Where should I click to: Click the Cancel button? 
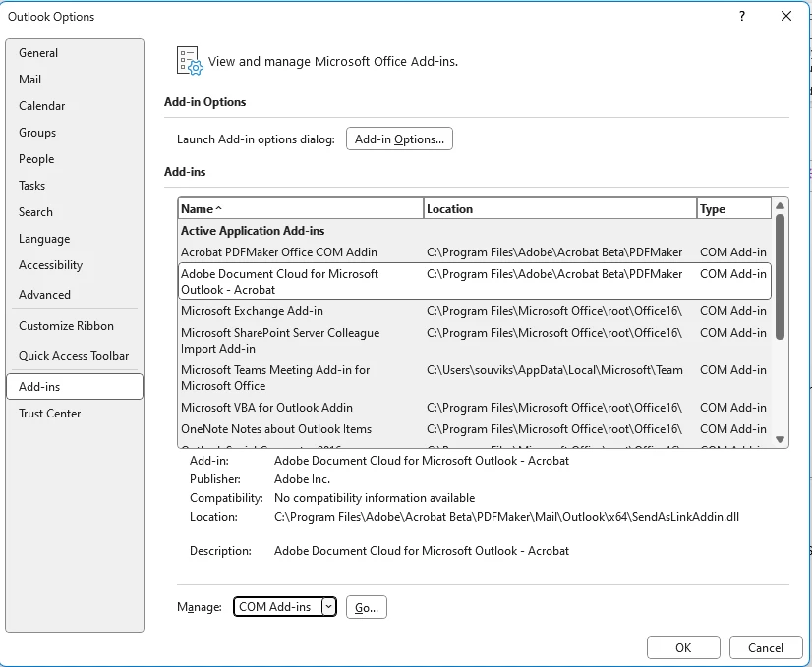tap(766, 647)
